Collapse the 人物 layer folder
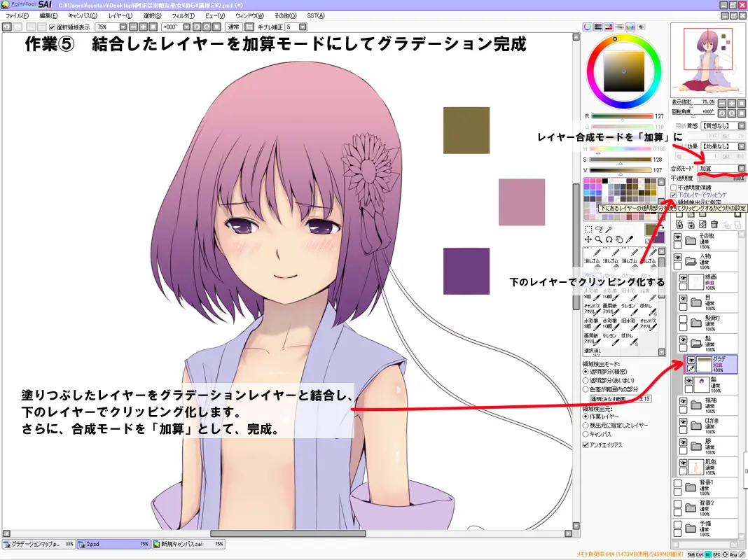The height and width of the screenshot is (560, 748). [691, 261]
